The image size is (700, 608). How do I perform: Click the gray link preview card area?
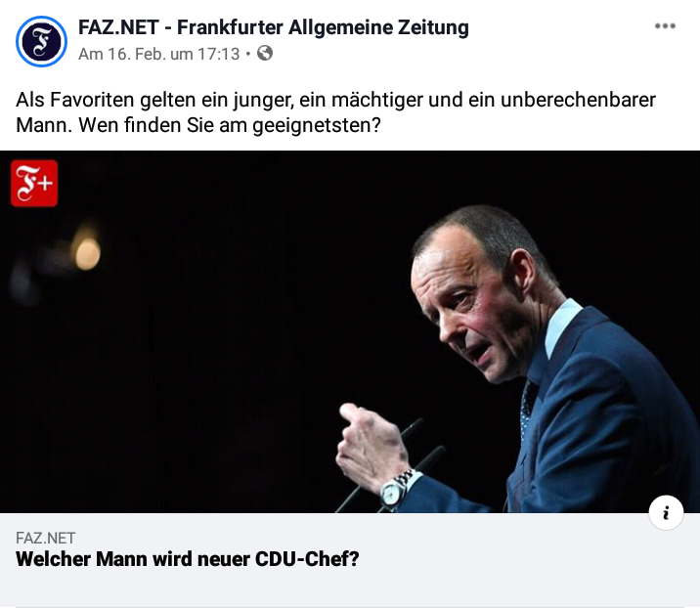(x=350, y=560)
